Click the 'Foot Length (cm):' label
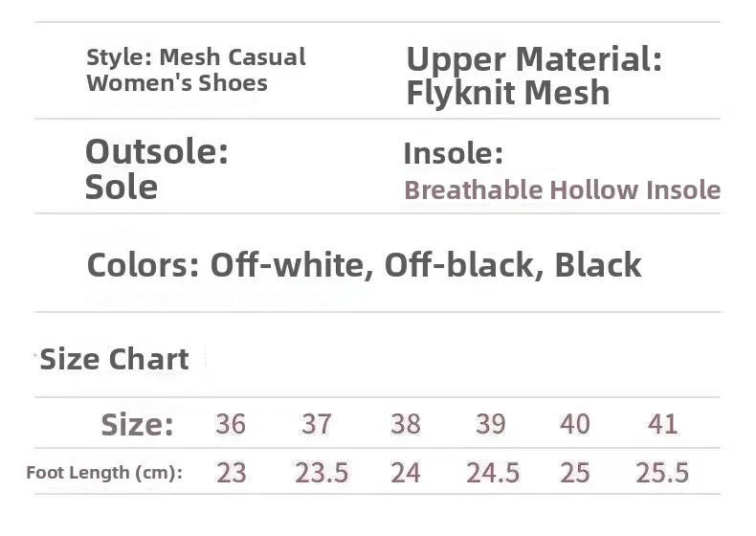Image resolution: width=756 pixels, height=536 pixels. pos(104,472)
